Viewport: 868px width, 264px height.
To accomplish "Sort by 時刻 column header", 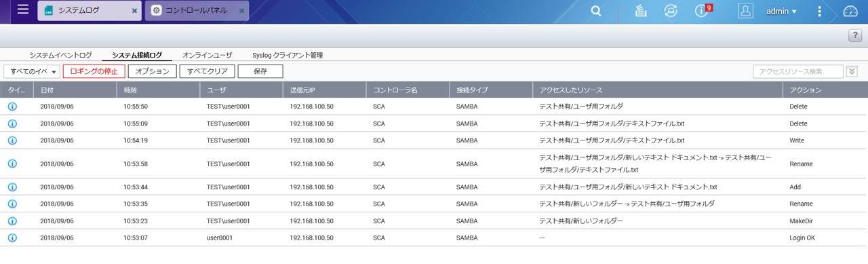I will point(158,90).
